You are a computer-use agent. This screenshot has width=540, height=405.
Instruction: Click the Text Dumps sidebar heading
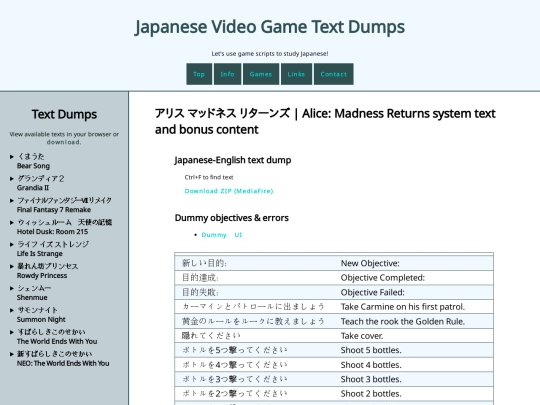click(x=64, y=114)
